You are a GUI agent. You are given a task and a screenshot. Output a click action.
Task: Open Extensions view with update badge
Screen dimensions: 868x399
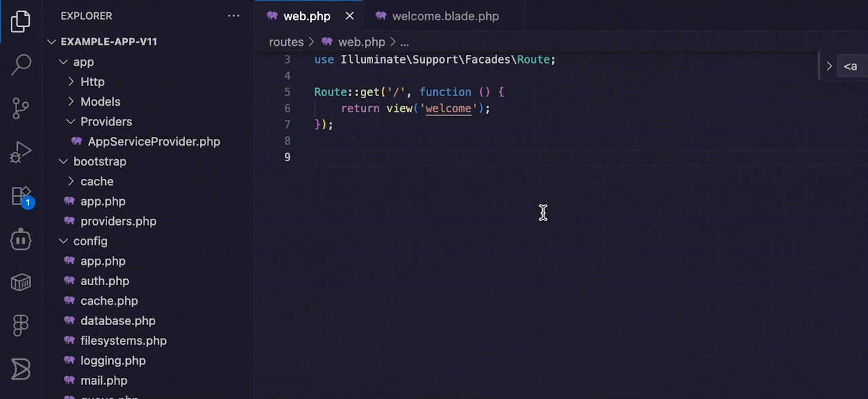(x=22, y=196)
